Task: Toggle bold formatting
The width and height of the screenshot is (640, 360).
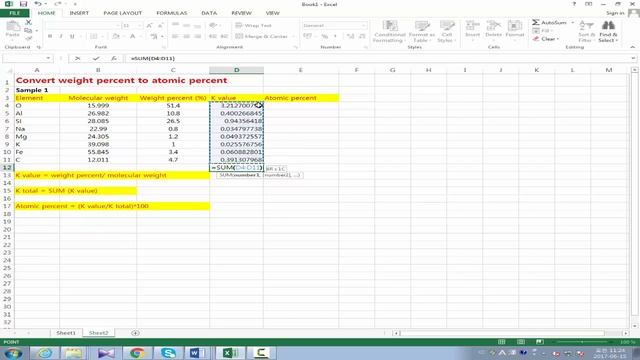Action: (50, 36)
